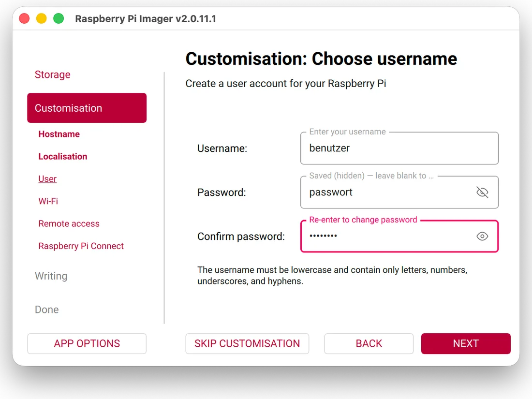
Task: Click the username rules hint text
Action: 333,276
